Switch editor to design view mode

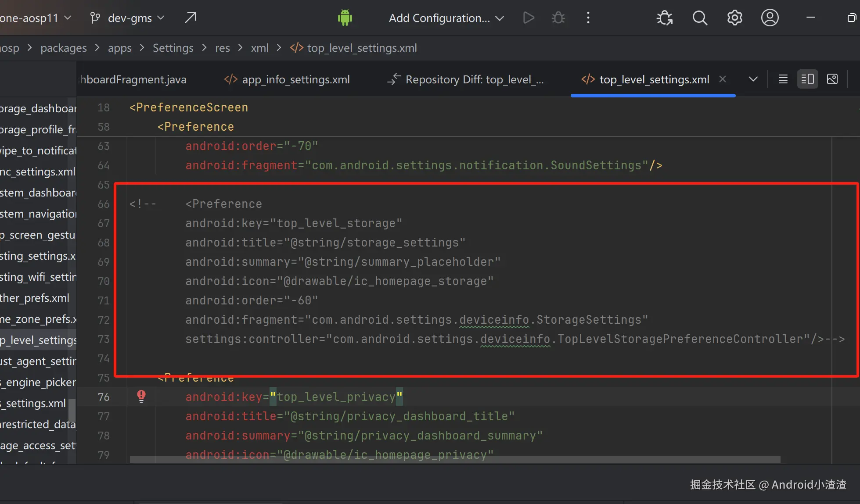(832, 79)
